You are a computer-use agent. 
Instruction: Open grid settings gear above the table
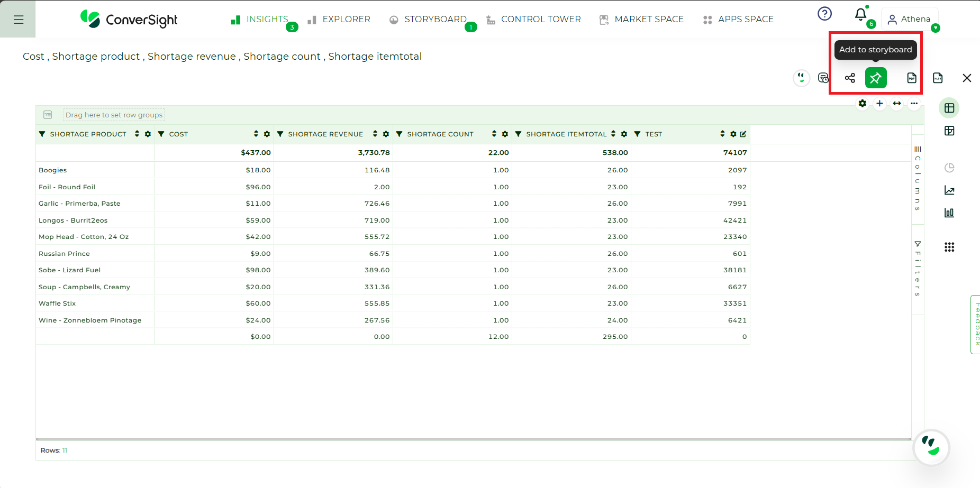click(863, 104)
